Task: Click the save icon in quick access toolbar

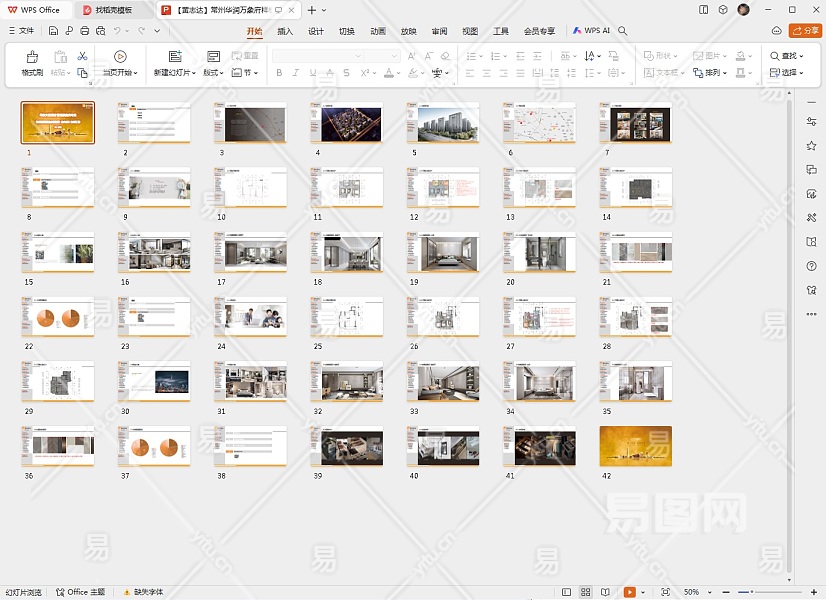Action: (x=53, y=31)
